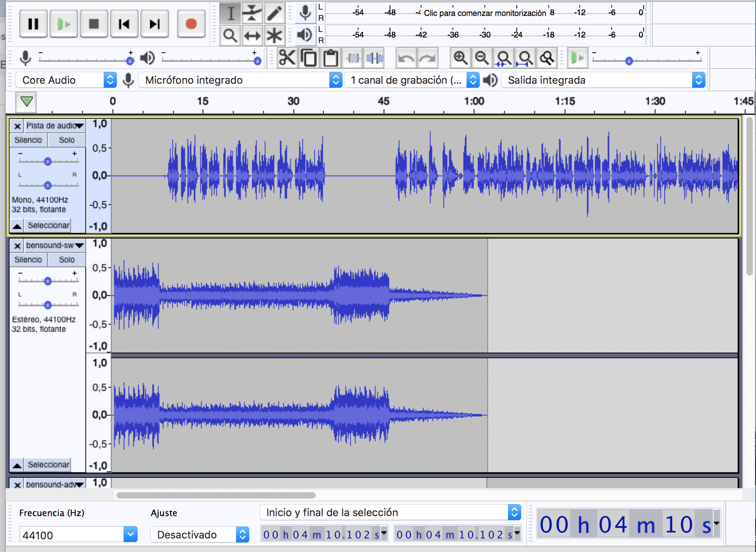The image size is (756, 552).
Task: Select the Envelope tool
Action: (x=252, y=13)
